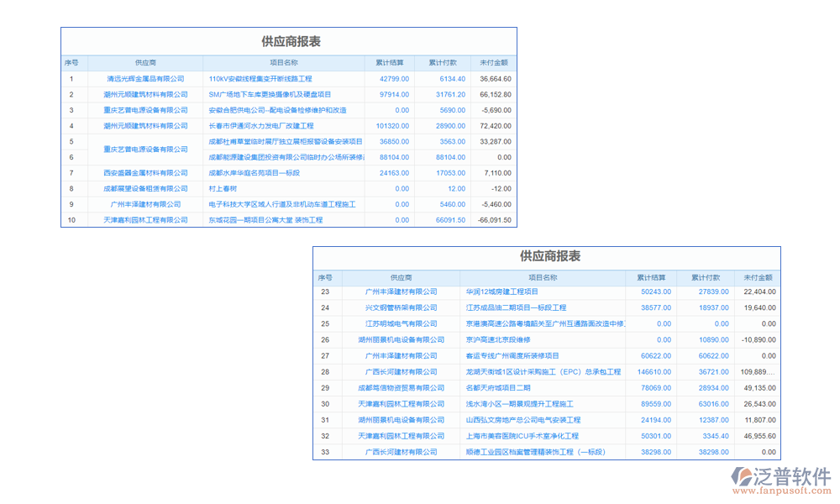This screenshot has width=840, height=504.
Task: Select SM广场地下车库更换摄像机及硬盘项目 link
Action: [270, 94]
